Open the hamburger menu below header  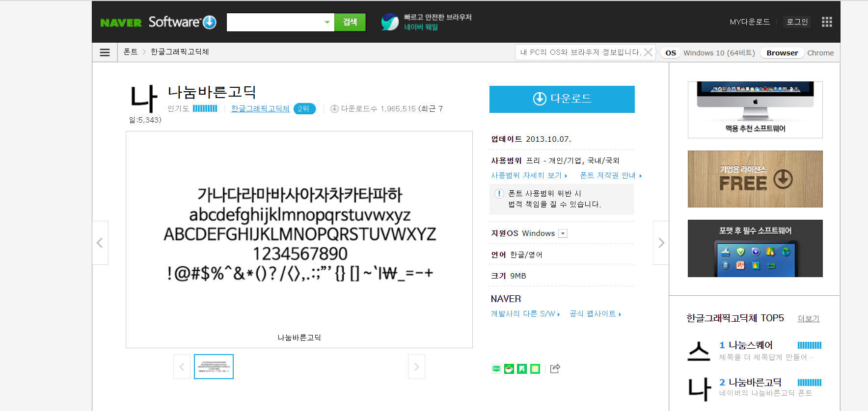105,52
